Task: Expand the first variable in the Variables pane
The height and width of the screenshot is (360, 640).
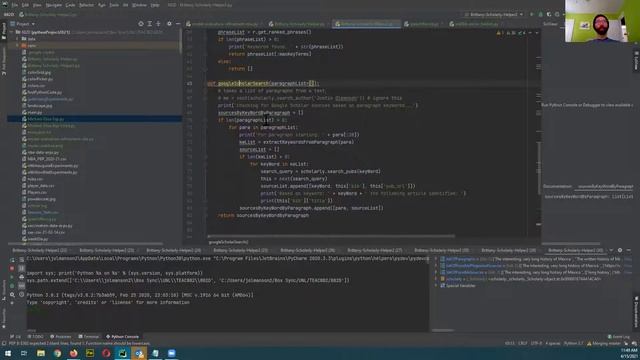Action: click(x=436, y=259)
